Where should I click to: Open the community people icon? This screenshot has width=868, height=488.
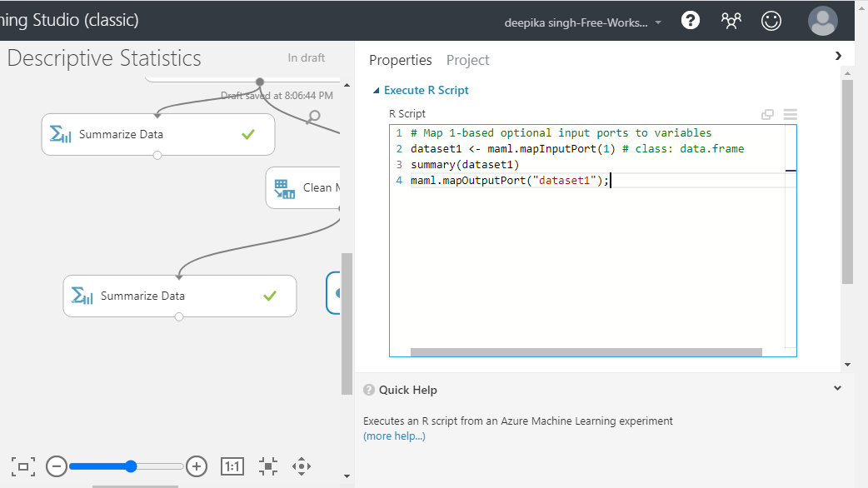click(731, 21)
